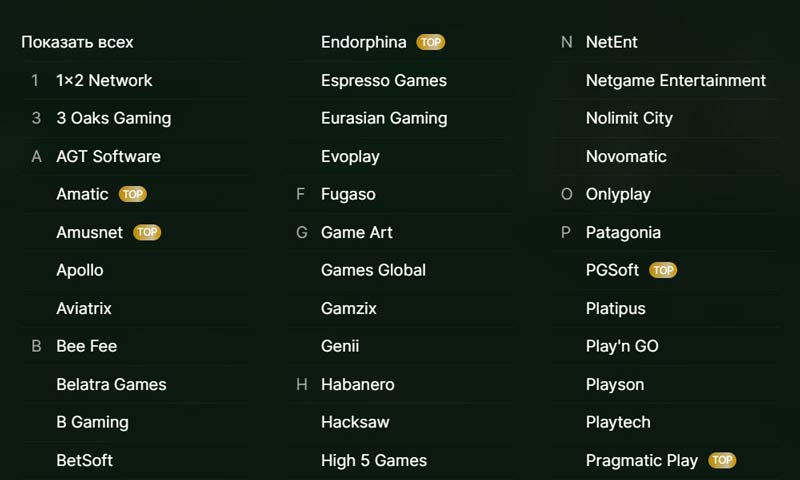This screenshot has width=800, height=480.
Task: Choose Games Global provider
Action: [x=373, y=270]
